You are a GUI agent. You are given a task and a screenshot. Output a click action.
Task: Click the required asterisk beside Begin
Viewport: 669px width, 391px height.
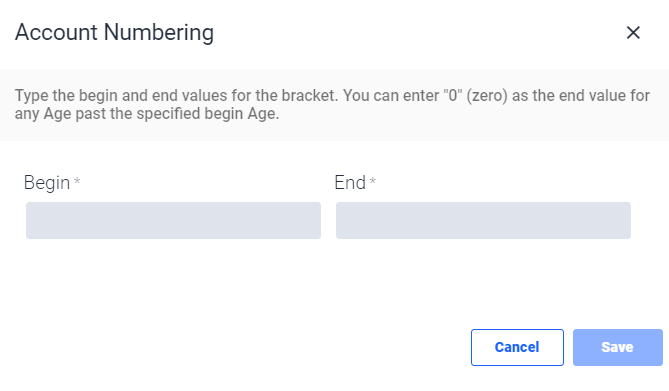pyautogui.click(x=77, y=181)
